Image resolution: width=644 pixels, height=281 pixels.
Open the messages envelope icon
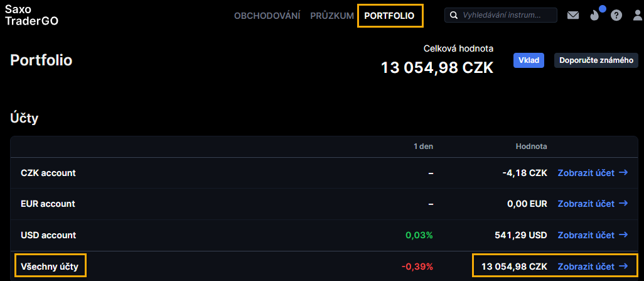573,15
